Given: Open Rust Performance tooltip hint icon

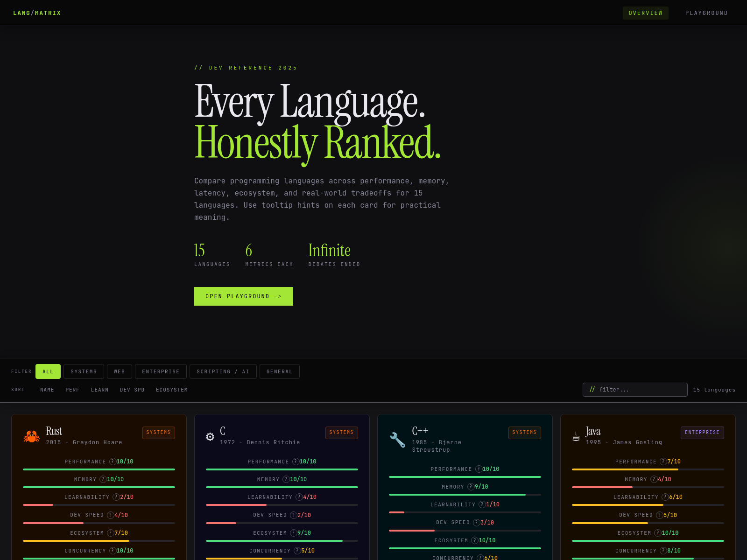Looking at the screenshot, I should 113,462.
